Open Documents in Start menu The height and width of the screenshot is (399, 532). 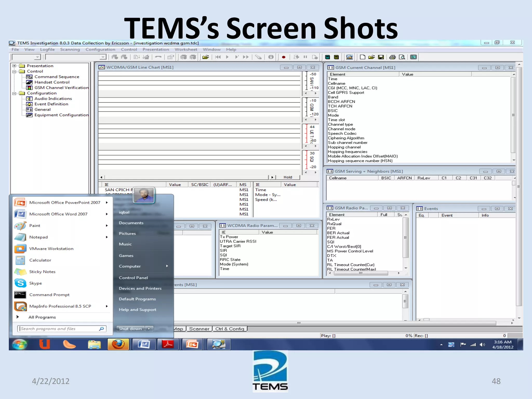[131, 223]
